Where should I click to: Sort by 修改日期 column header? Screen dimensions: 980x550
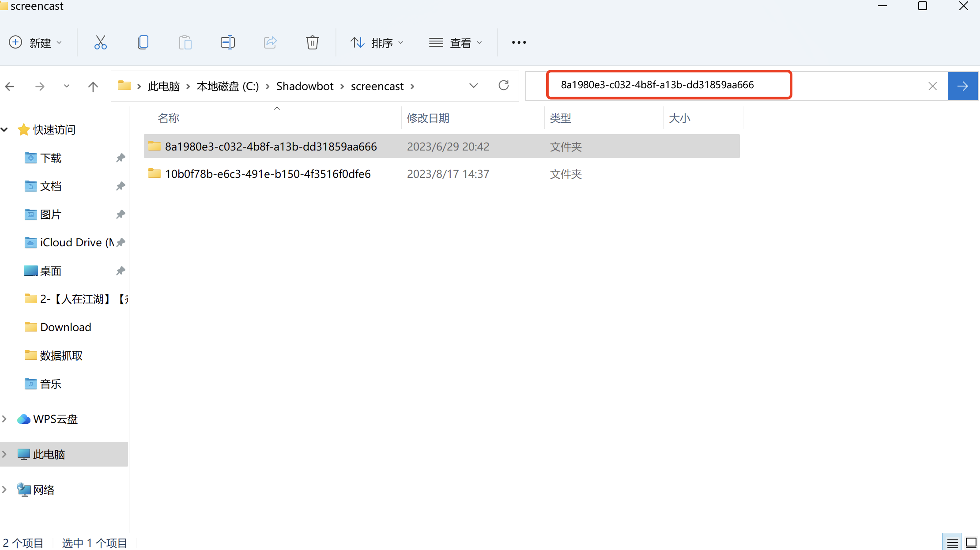(x=428, y=118)
